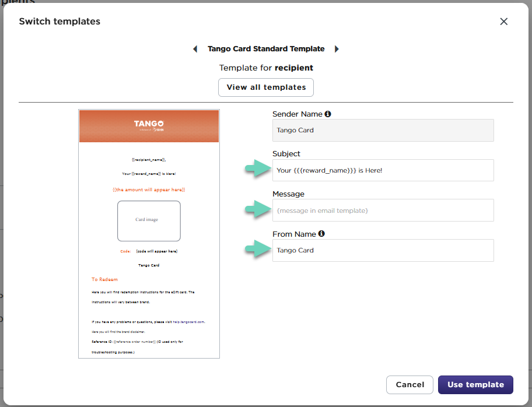Click into the Message text field

(x=383, y=210)
